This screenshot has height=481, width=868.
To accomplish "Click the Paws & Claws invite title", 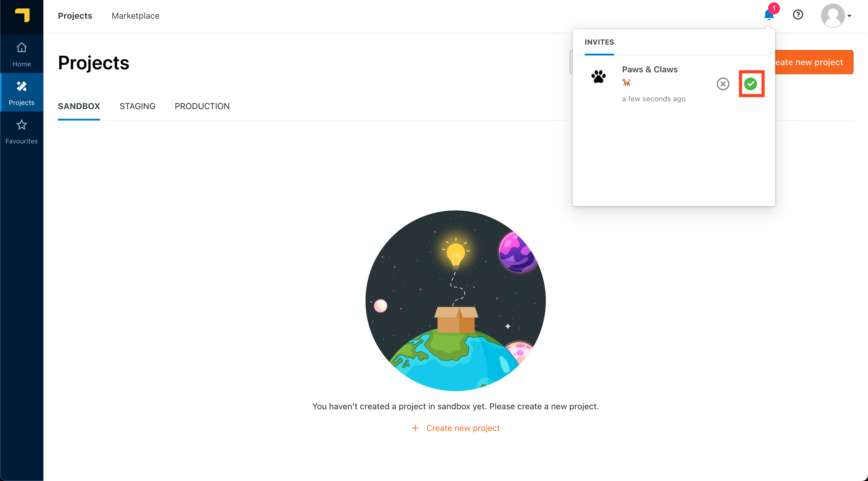I will coord(649,69).
